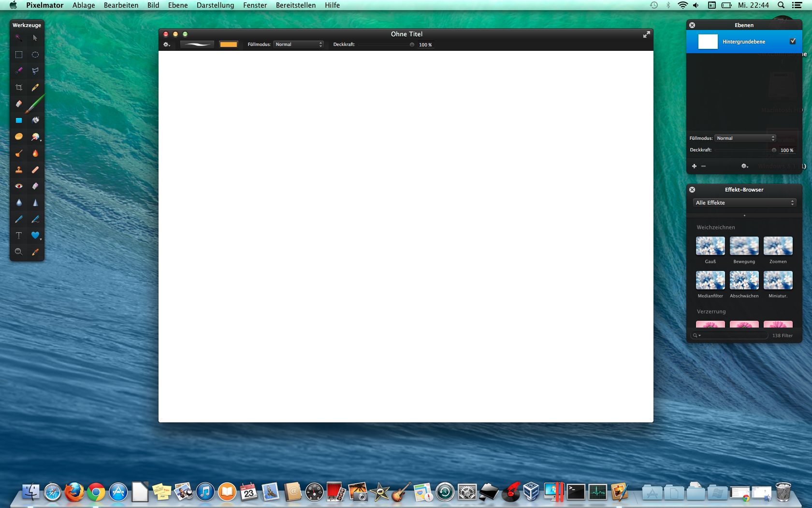Open the Darstellung menu
Image resolution: width=812 pixels, height=508 pixels.
[215, 5]
